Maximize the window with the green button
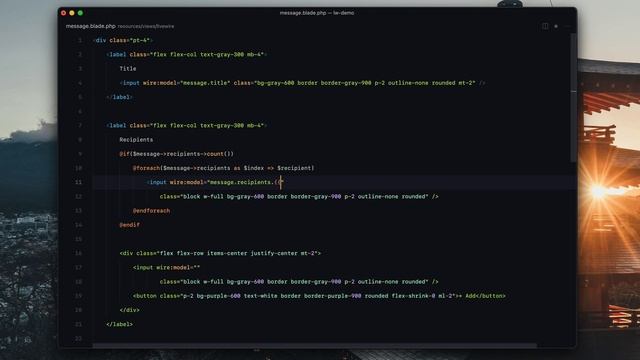The height and width of the screenshot is (360, 640). 80,13
